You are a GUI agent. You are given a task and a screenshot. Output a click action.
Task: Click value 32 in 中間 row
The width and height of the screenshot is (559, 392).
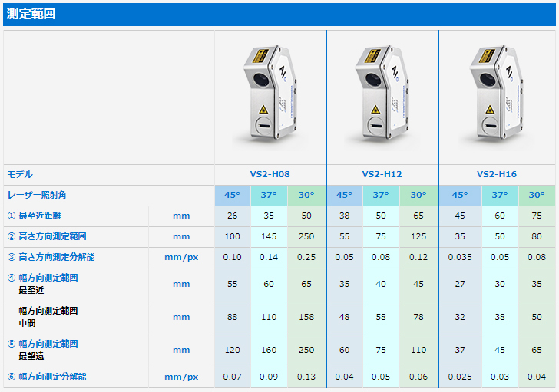[460, 317]
